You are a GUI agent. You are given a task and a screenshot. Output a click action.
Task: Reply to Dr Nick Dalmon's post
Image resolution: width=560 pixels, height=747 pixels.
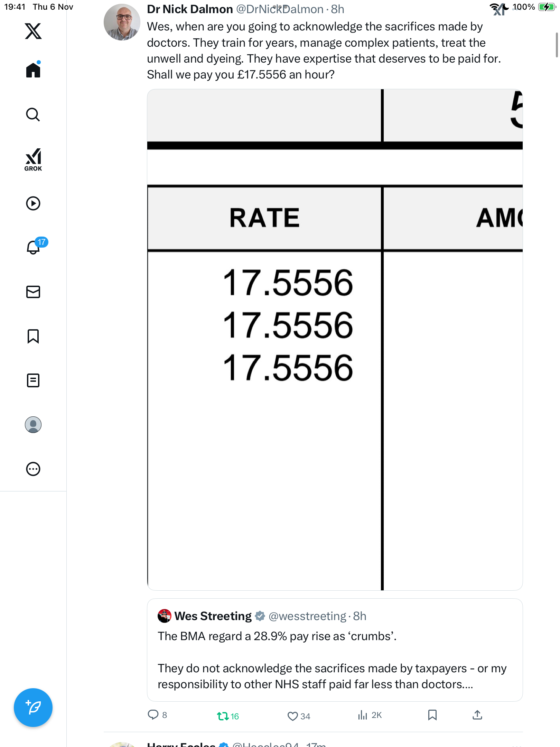[153, 715]
